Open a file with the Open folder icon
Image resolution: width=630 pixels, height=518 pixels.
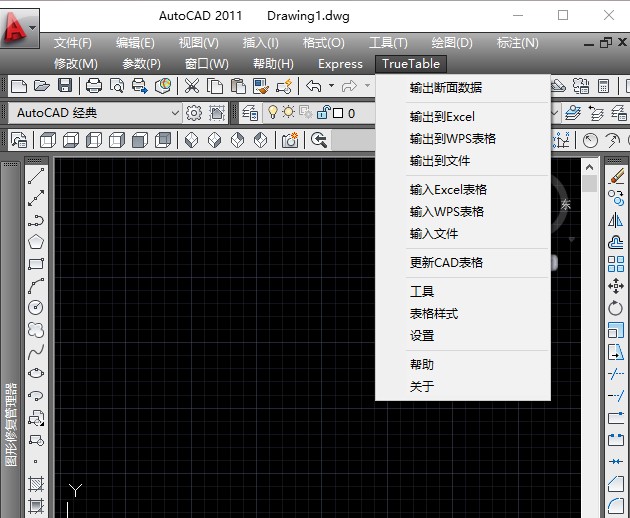coord(42,86)
